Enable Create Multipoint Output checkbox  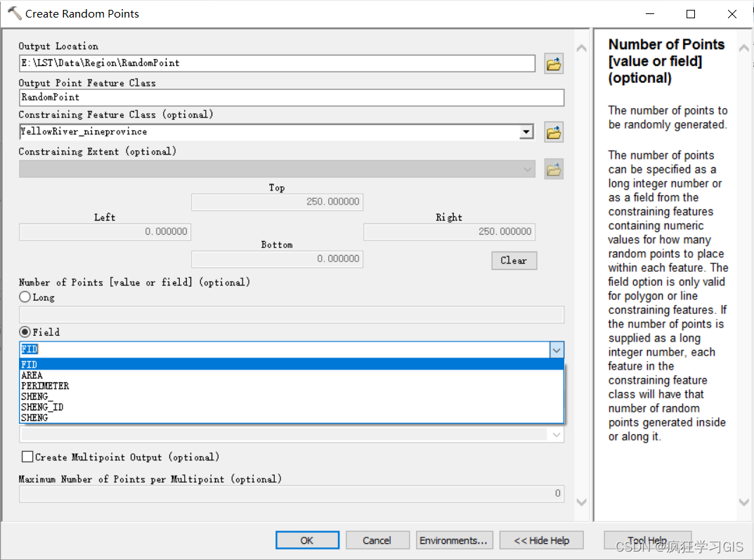[x=27, y=457]
